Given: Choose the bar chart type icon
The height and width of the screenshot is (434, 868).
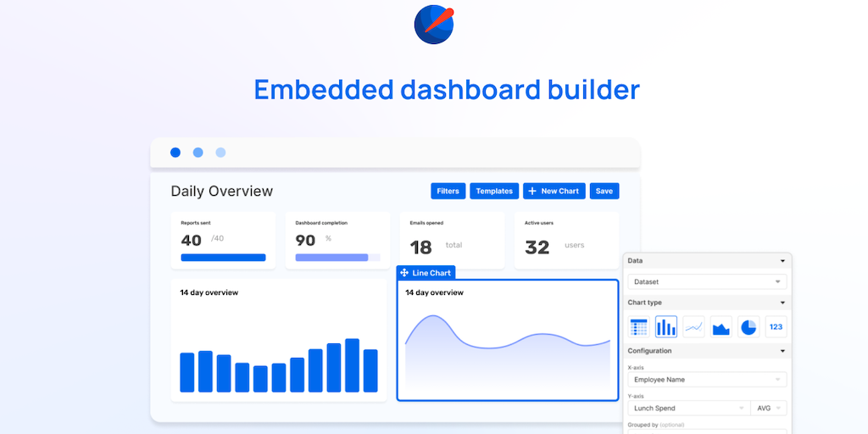Looking at the screenshot, I should tap(666, 326).
